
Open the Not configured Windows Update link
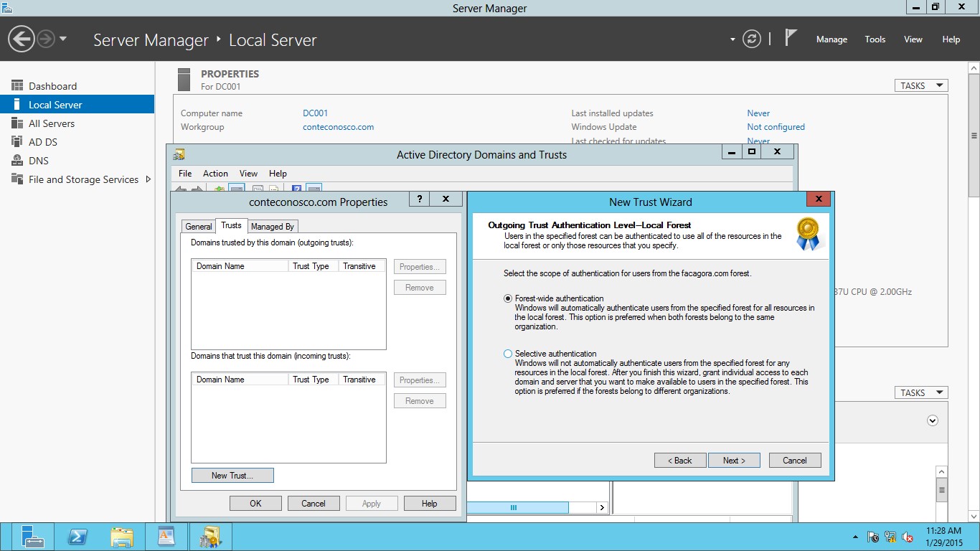tap(776, 126)
